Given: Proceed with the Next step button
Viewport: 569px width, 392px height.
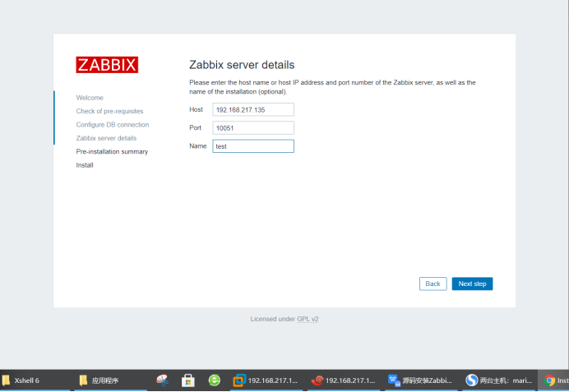Looking at the screenshot, I should tap(472, 284).
